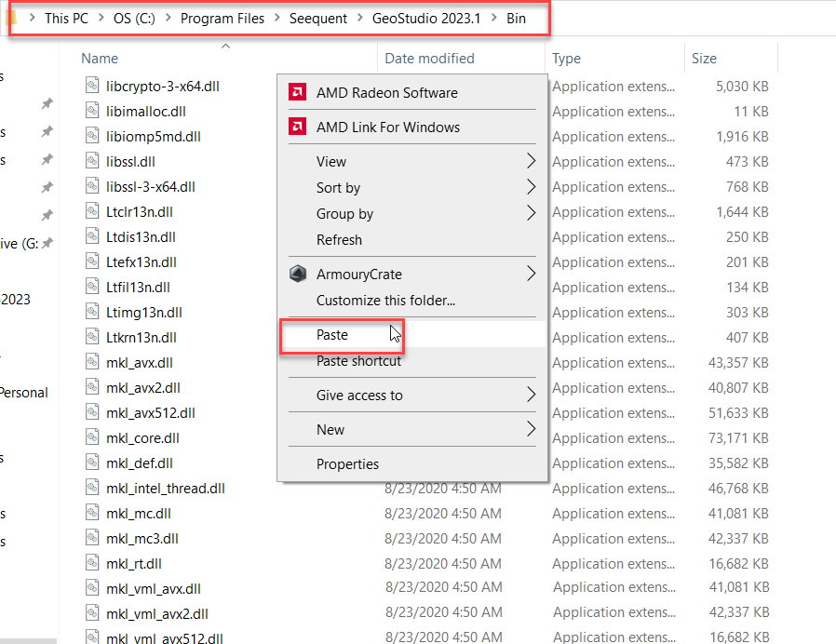The height and width of the screenshot is (644, 836).
Task: Click the pin beside the Personal item
Action: tap(45, 392)
